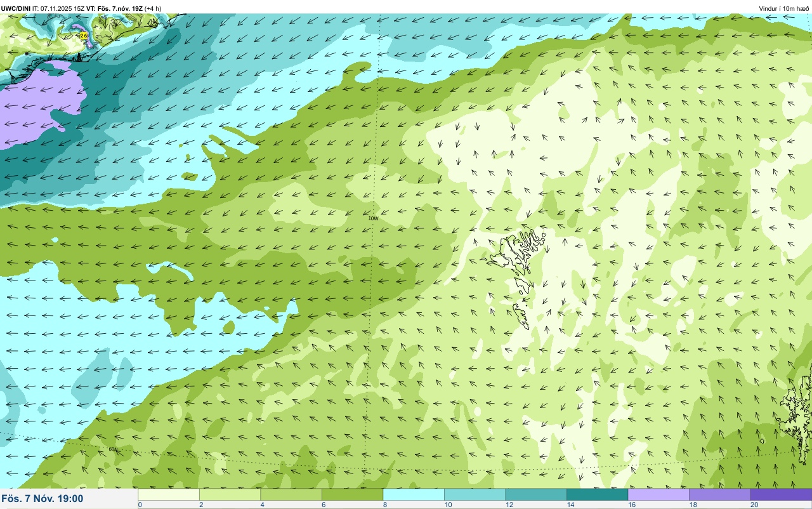Image resolution: width=812 pixels, height=509 pixels.
Task: Click the legend scale value '16'
Action: (x=631, y=505)
